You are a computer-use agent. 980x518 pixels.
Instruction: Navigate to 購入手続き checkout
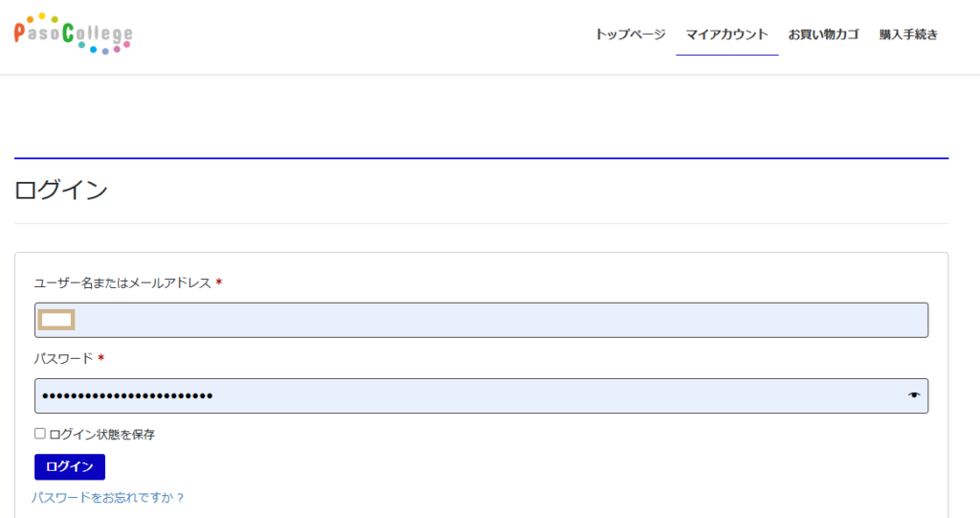tap(908, 34)
